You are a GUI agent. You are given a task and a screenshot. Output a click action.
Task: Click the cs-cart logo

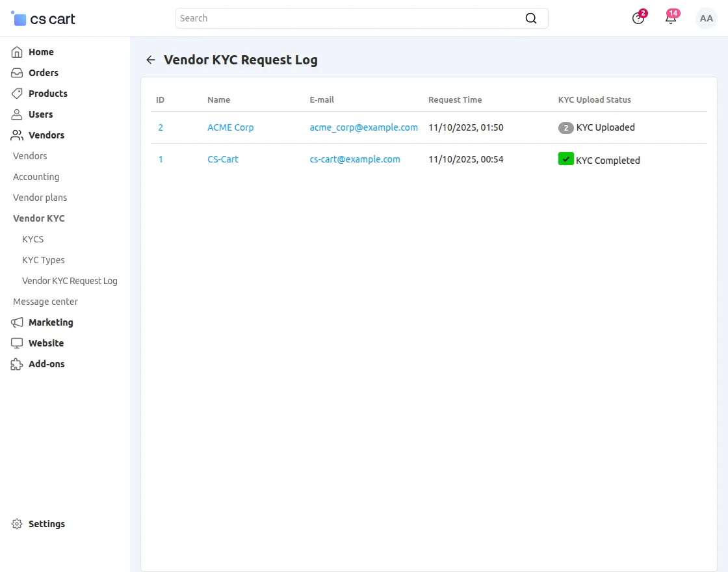tap(42, 18)
